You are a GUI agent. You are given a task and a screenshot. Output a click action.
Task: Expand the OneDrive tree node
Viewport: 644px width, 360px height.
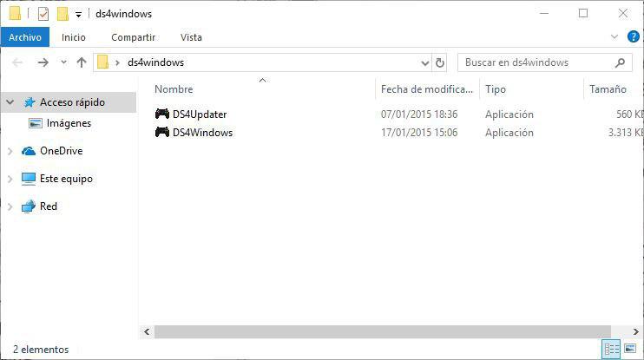[10, 151]
